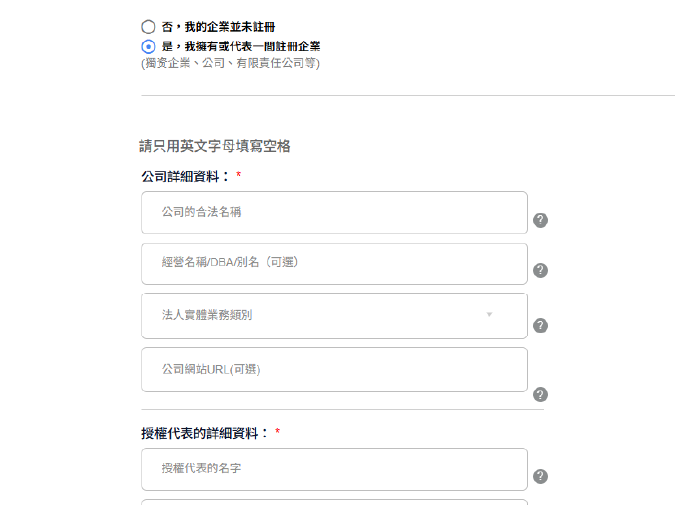Click into 經營名稱/DBA/別名 (可選) field
675x505 pixels.
[x=334, y=263]
